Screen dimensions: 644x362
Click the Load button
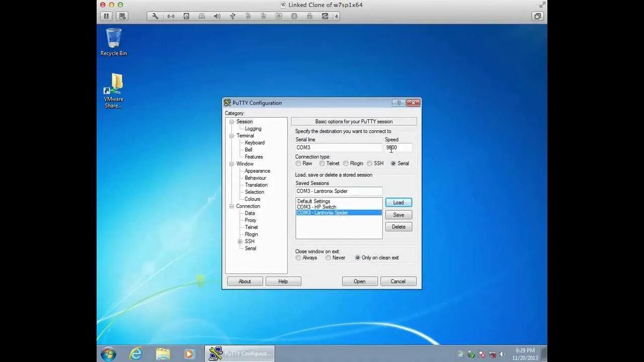coord(398,203)
